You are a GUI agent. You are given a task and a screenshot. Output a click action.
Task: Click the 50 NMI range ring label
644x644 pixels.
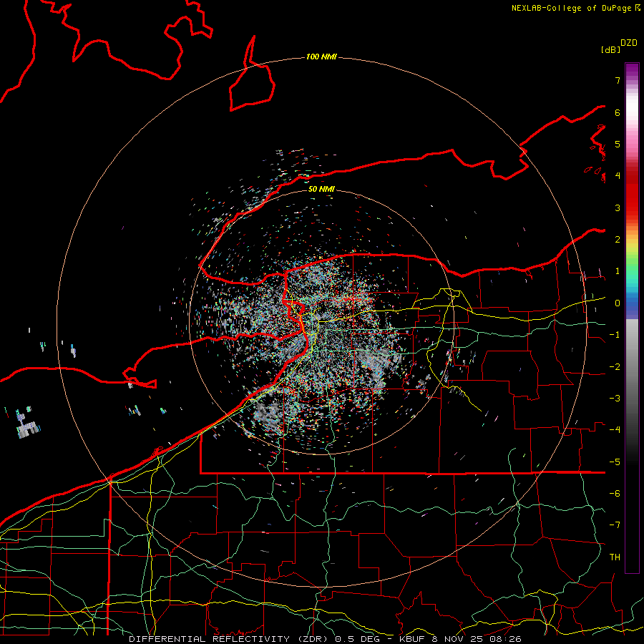(321, 189)
